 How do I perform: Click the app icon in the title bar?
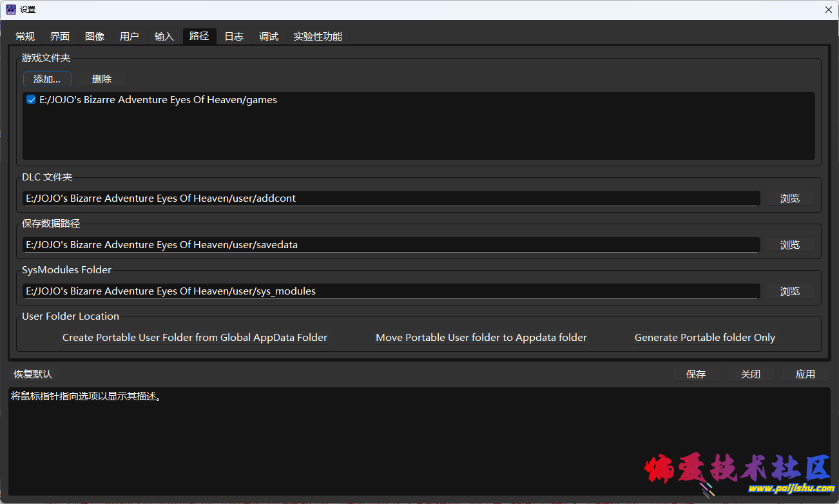11,10
